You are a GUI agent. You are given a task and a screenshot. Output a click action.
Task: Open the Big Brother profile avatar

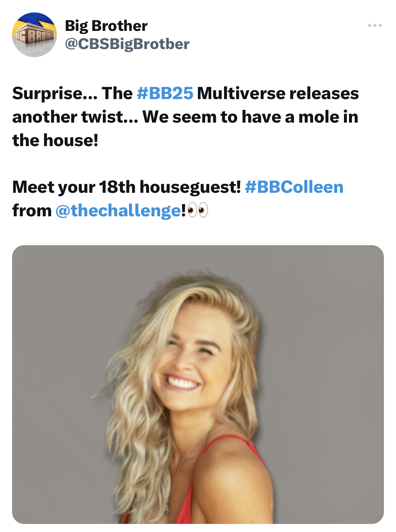34,35
